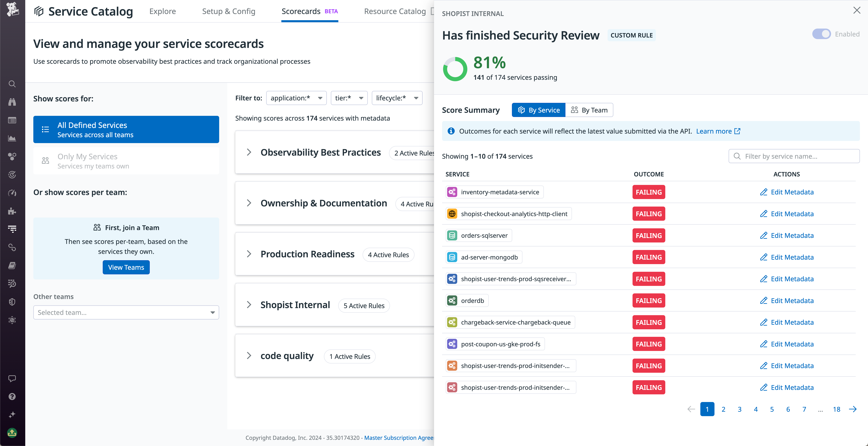
Task: Click the 81% passing progress donut
Action: click(455, 68)
